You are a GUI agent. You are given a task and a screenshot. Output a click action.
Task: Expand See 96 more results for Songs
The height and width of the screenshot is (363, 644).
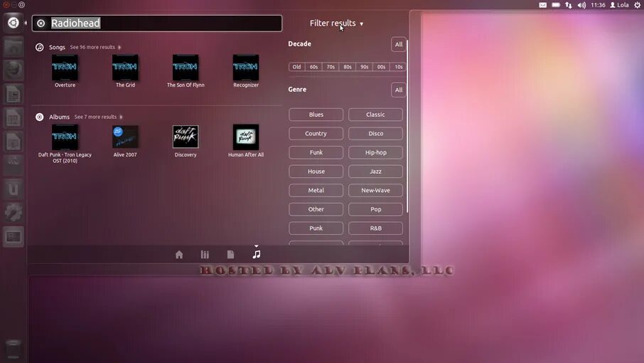point(95,47)
